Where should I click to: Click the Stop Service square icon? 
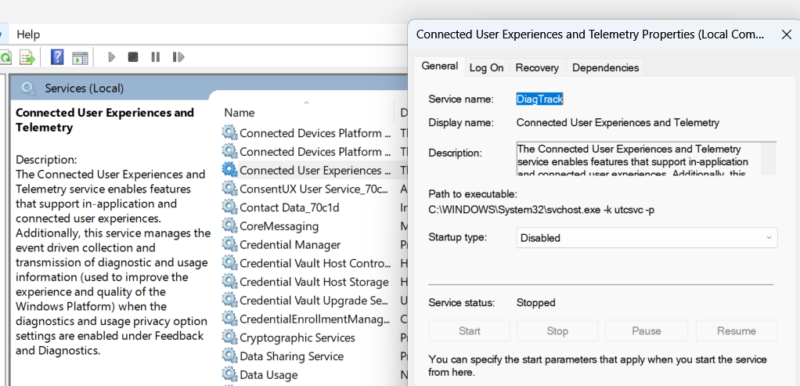click(x=133, y=57)
